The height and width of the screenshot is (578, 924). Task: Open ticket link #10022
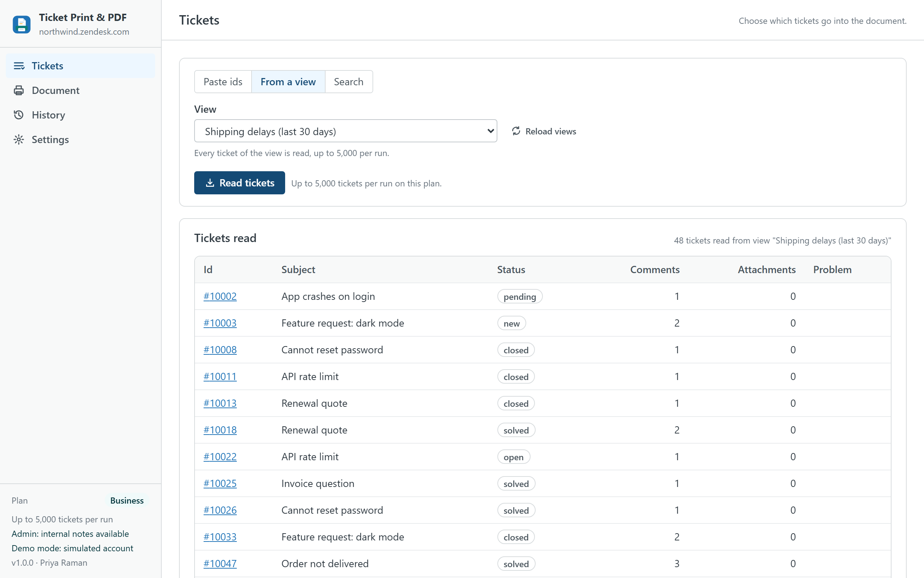(x=220, y=457)
